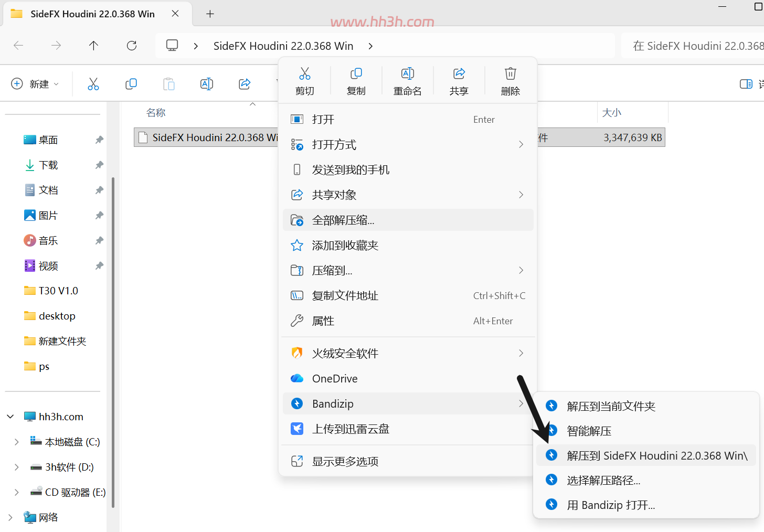Choose 解压到当前文件夹 option
This screenshot has height=532, width=764.
pos(646,406)
